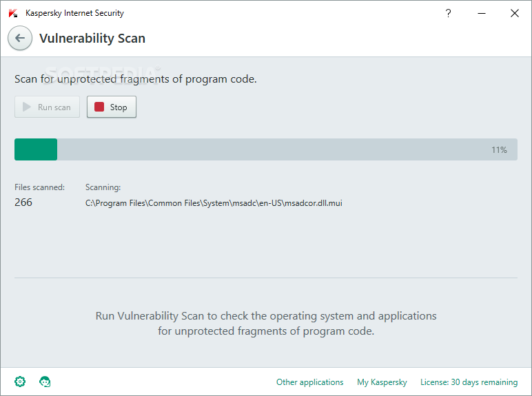Open the Other applications link
The width and height of the screenshot is (532, 396).
coord(310,382)
